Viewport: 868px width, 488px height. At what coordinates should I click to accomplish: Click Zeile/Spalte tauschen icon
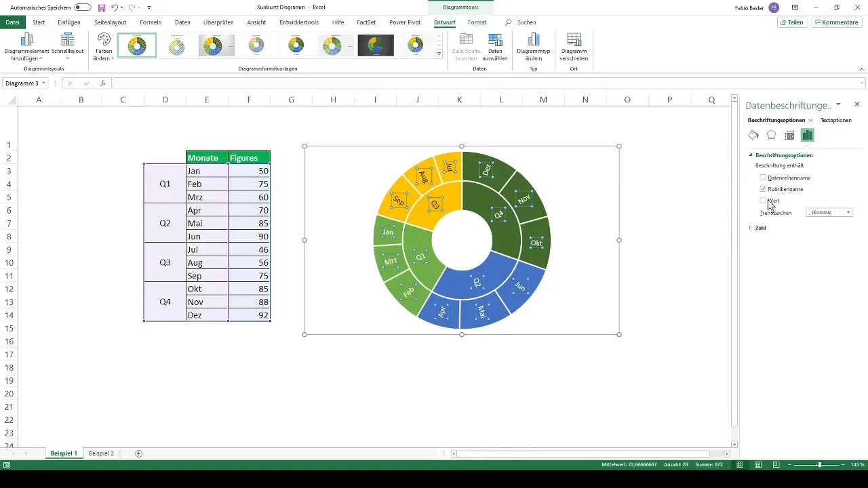[x=465, y=47]
